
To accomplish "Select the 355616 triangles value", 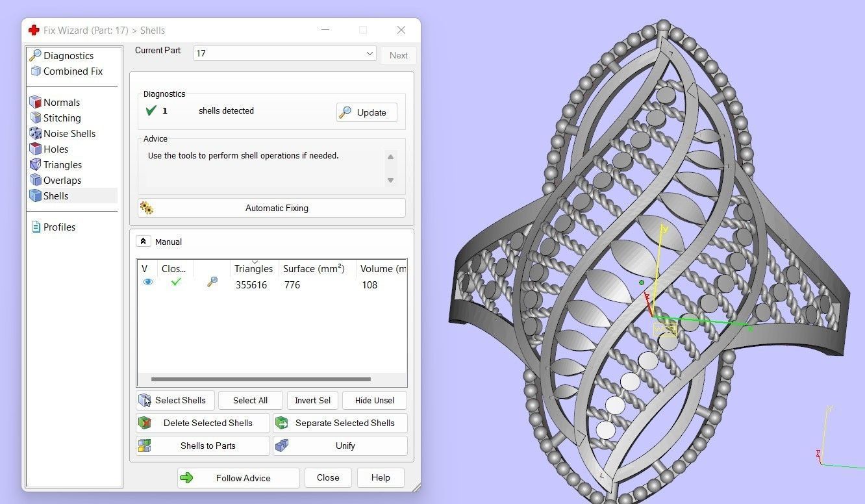I will tap(251, 285).
